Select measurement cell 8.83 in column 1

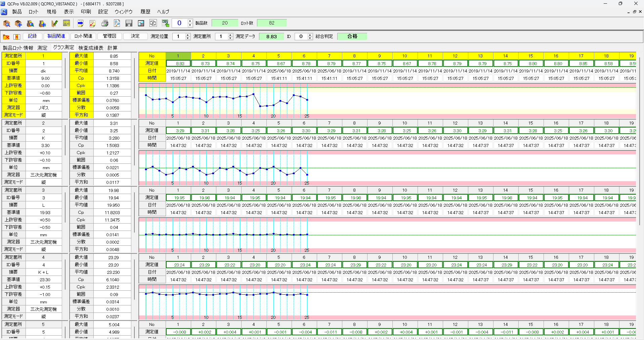[x=178, y=63]
